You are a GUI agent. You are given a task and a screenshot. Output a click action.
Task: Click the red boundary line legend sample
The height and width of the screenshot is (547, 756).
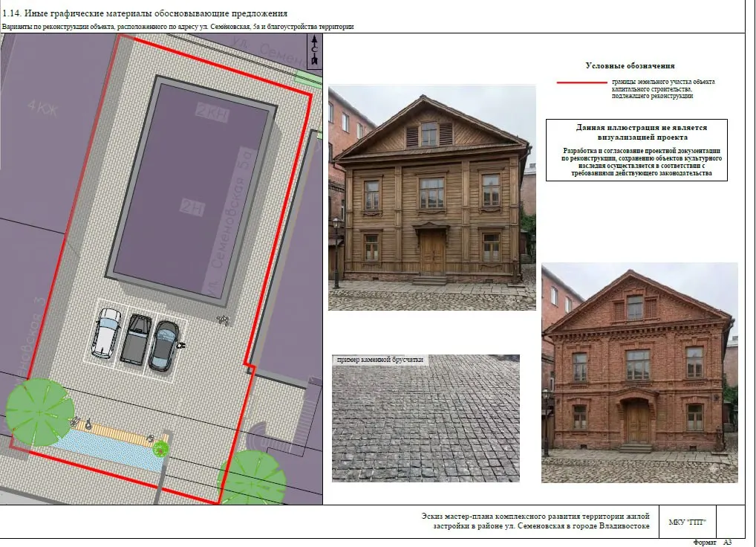click(x=582, y=82)
